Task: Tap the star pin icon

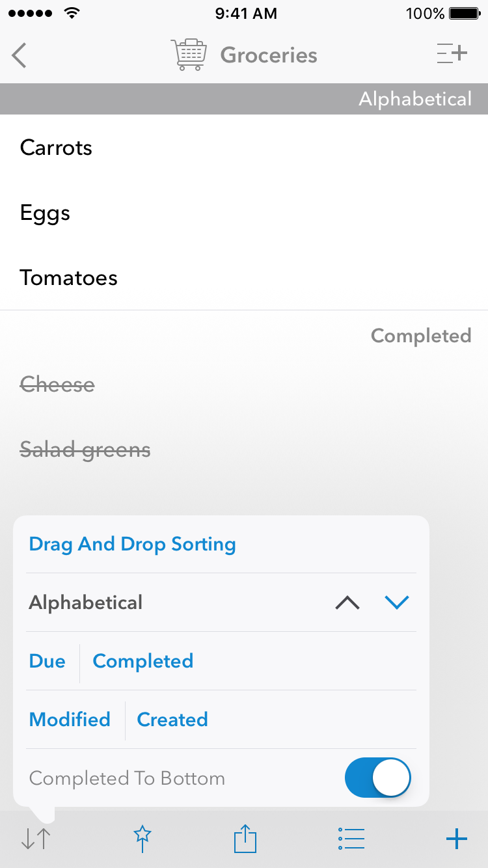Action: click(142, 839)
